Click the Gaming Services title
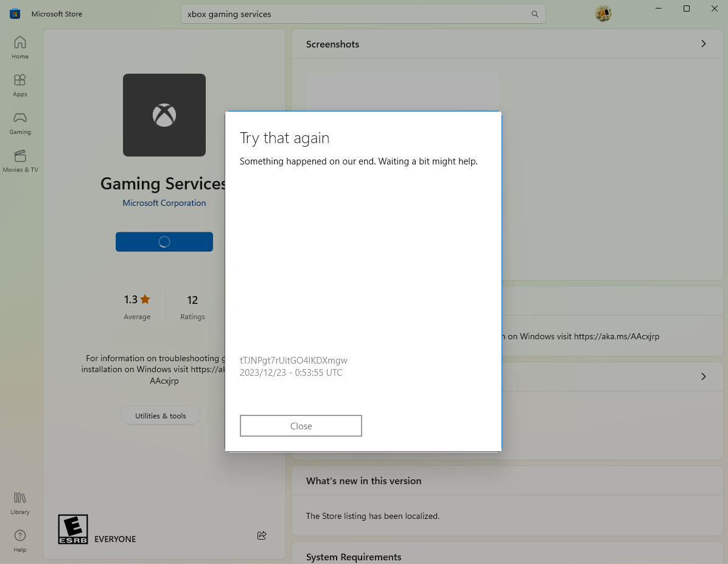 tap(163, 183)
